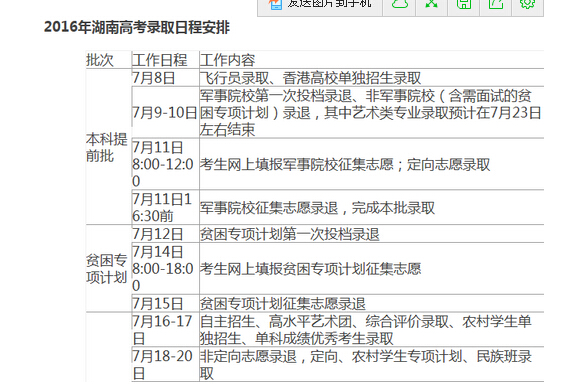
Task: Click the text 军事院校征集志愿录退，完成本批录取
Action: [317, 208]
